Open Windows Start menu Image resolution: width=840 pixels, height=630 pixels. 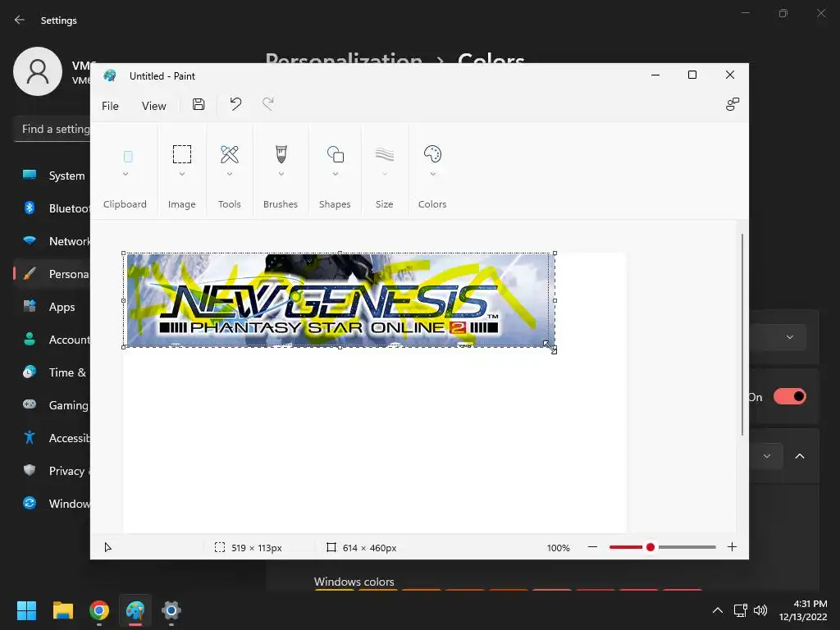point(26,610)
